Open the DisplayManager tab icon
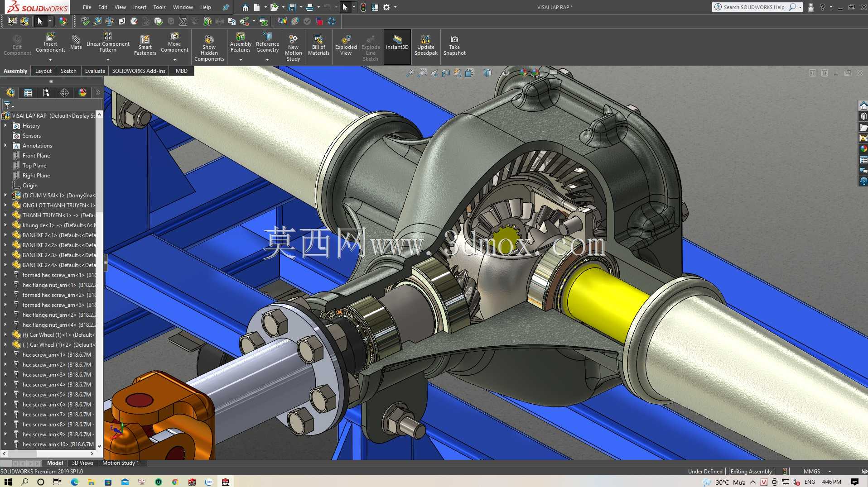The image size is (868, 487). click(82, 93)
